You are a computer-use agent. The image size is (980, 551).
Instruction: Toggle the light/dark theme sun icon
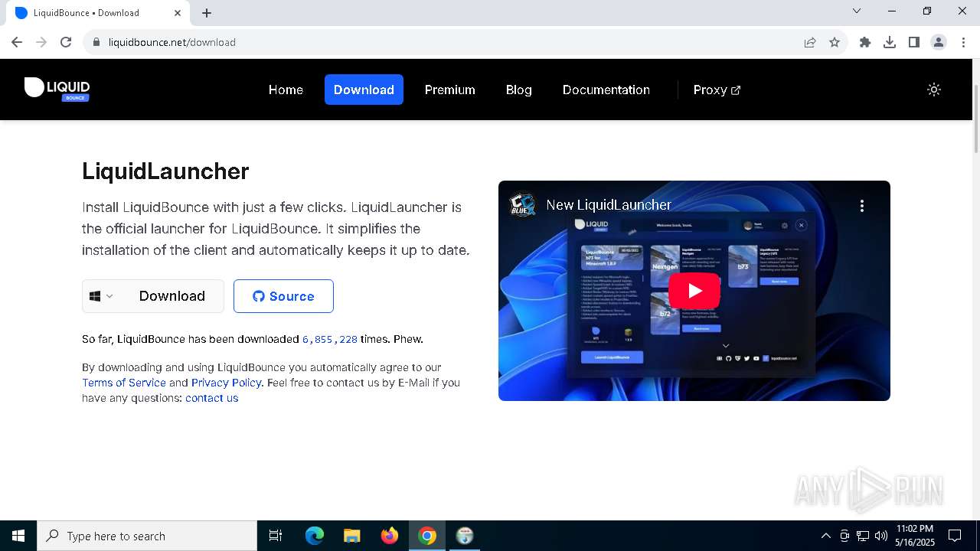(x=933, y=90)
